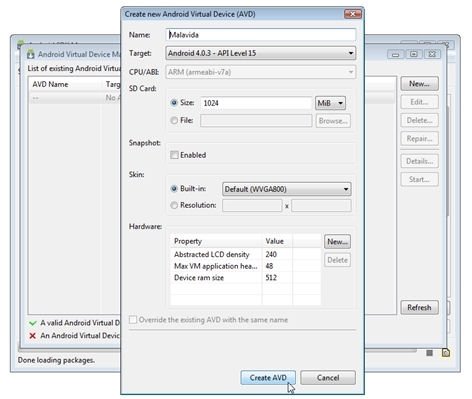This screenshot has height=399, width=472.
Task: Click the Value column header
Action: pos(277,241)
